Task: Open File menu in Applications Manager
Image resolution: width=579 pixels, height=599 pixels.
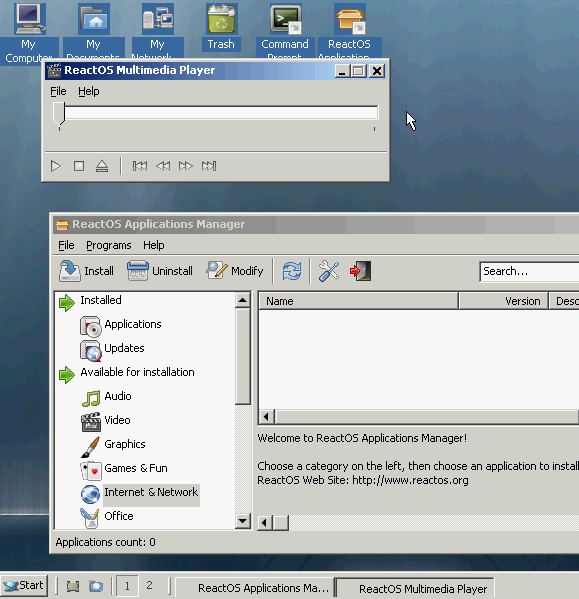Action: click(x=66, y=245)
